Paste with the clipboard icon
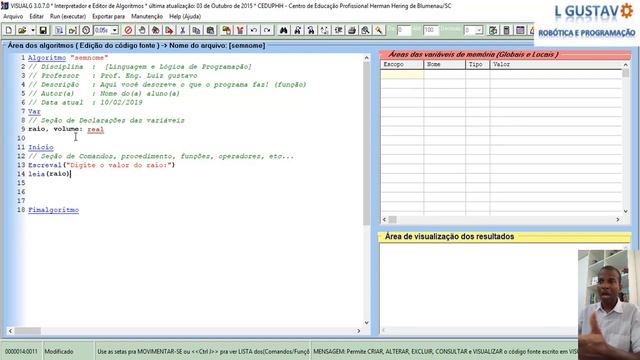The height and width of the screenshot is (360, 640). click(x=210, y=30)
